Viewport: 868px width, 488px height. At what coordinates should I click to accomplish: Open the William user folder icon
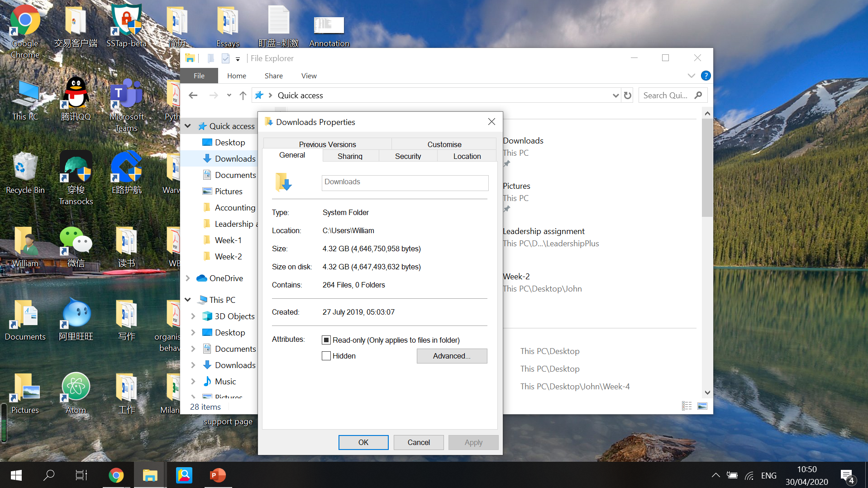25,247
